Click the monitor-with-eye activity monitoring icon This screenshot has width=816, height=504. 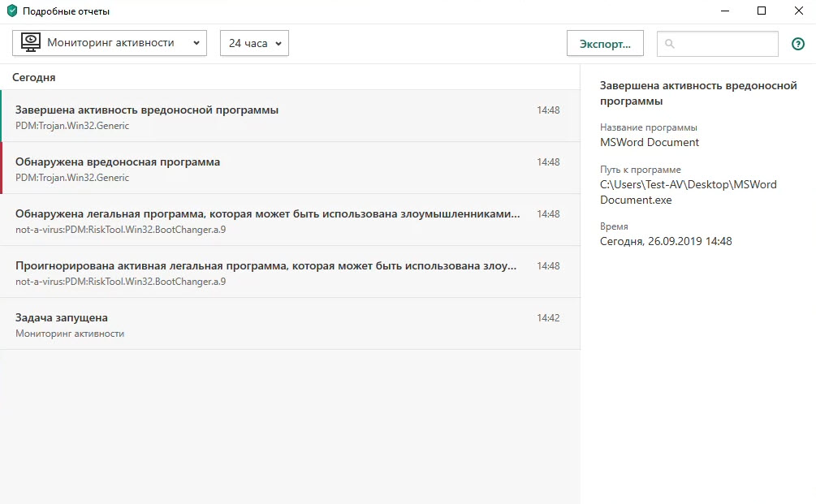pos(31,43)
